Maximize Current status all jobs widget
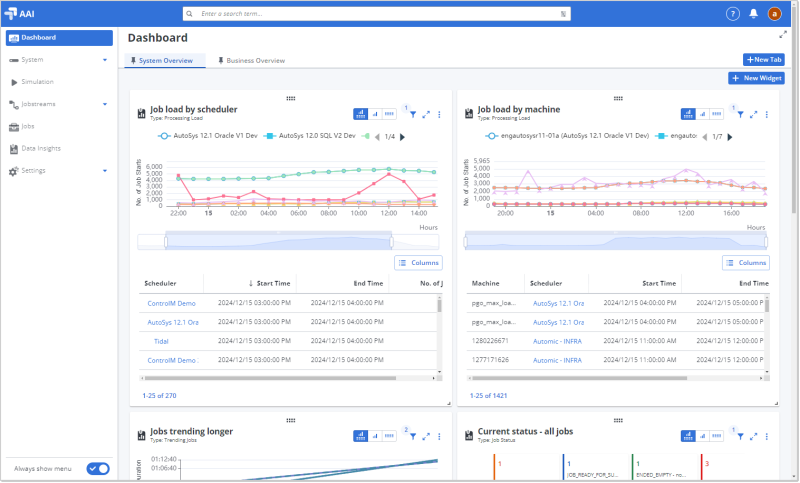This screenshot has height=483, width=800. point(754,436)
